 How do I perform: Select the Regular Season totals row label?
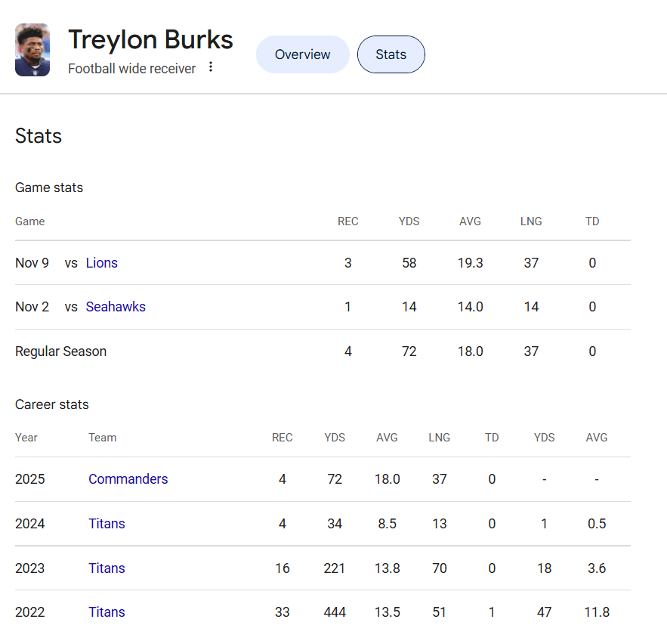(x=60, y=351)
